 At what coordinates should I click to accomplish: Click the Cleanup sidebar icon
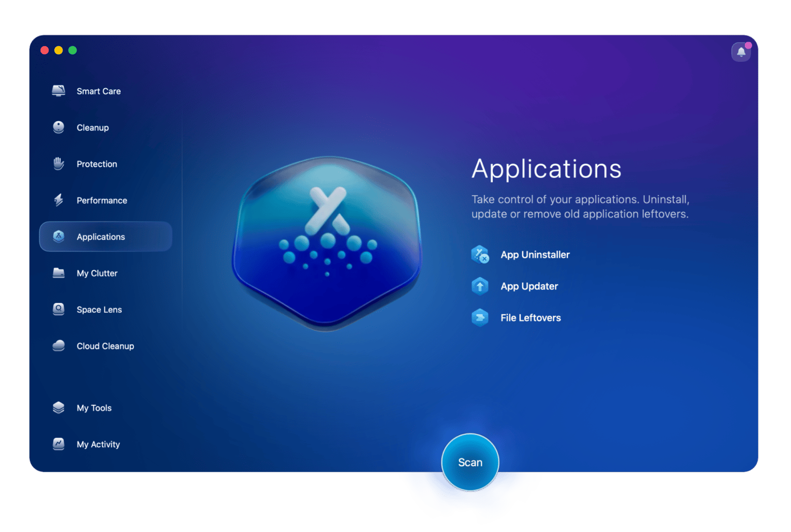pos(59,127)
